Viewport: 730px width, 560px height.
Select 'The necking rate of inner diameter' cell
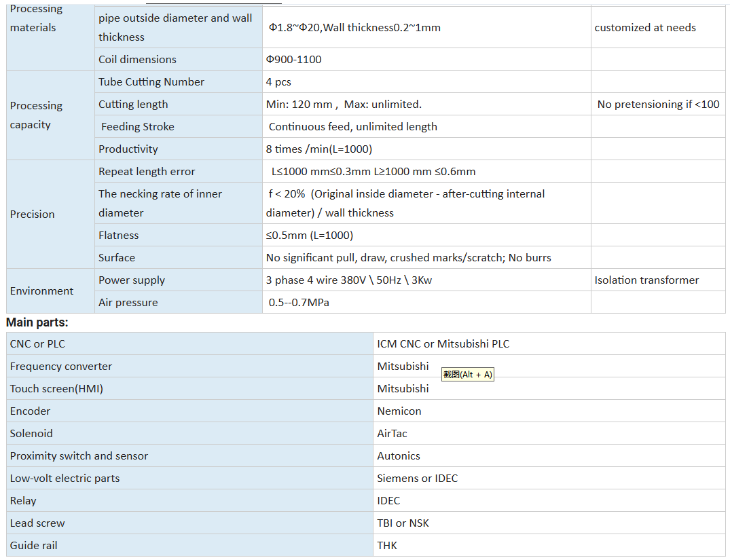point(179,203)
